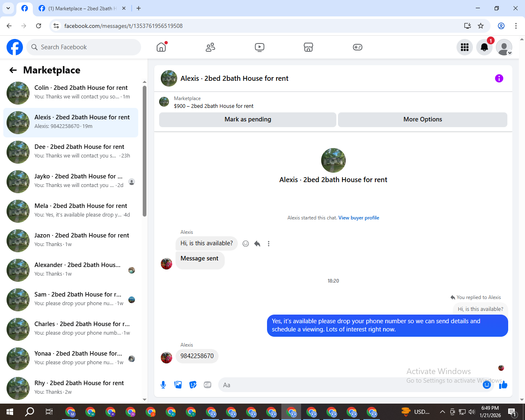The image size is (525, 420).
Task: Open more options for 'Hi, is this available?'
Action: pyautogui.click(x=269, y=244)
